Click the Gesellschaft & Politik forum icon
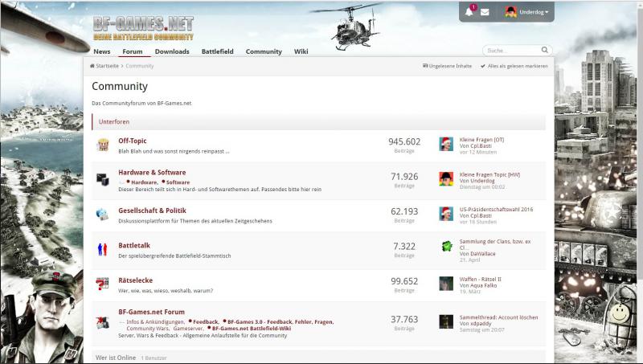The width and height of the screenshot is (643, 364). coord(103,215)
